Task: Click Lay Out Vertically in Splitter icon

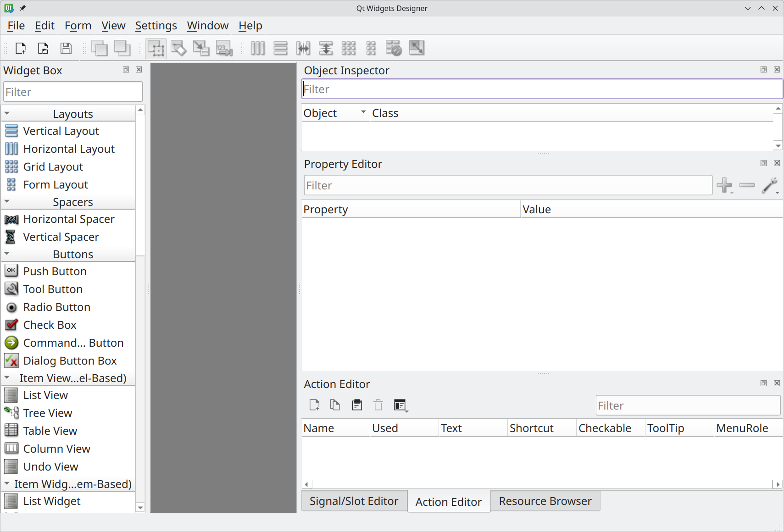Action: 326,48
